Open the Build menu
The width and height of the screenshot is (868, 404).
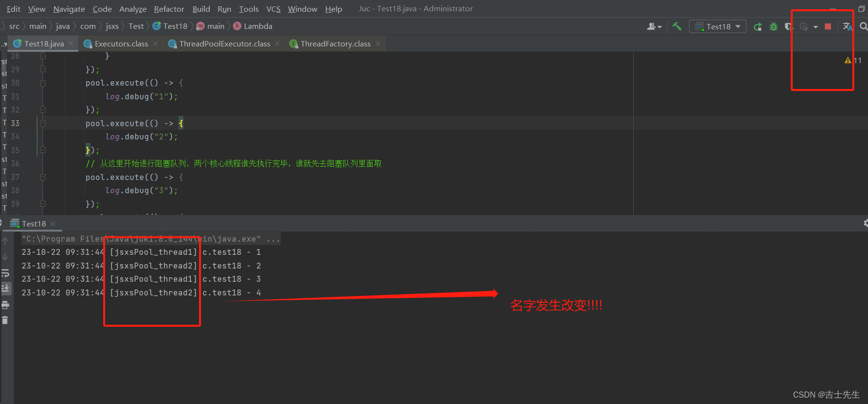[201, 9]
